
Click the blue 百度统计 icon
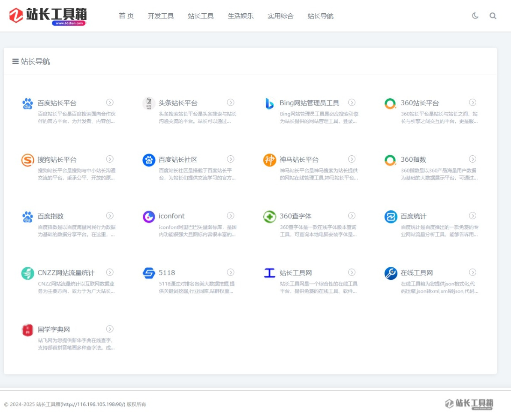click(391, 217)
